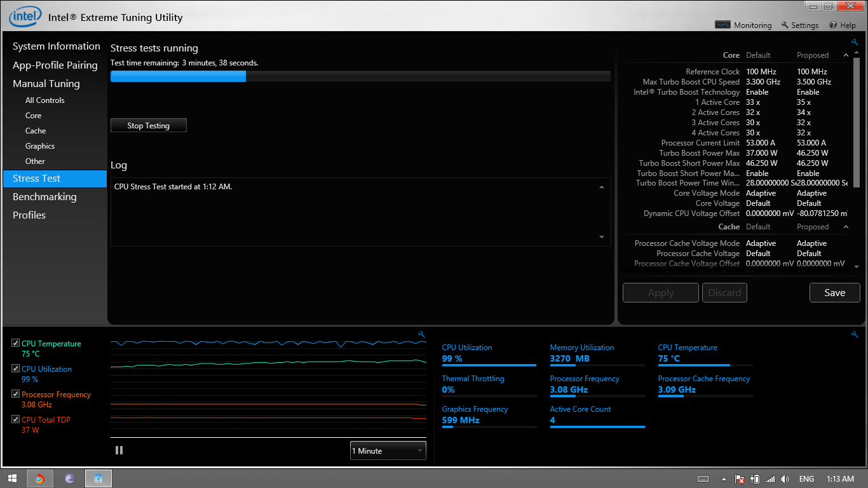
Task: Open the 1:13 AM taskbar clock
Action: click(x=841, y=478)
